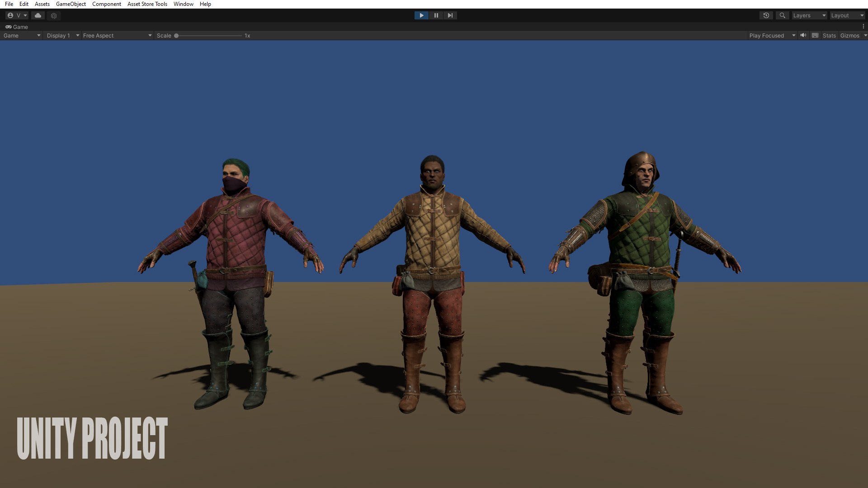This screenshot has width=868, height=488.
Task: Open Unity cloud services icon
Action: click(x=38, y=15)
